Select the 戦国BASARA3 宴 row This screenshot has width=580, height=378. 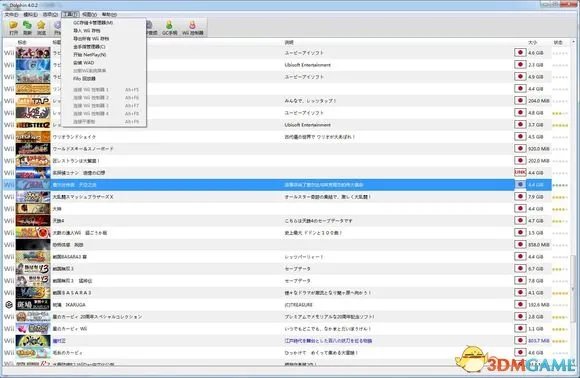tap(277, 257)
